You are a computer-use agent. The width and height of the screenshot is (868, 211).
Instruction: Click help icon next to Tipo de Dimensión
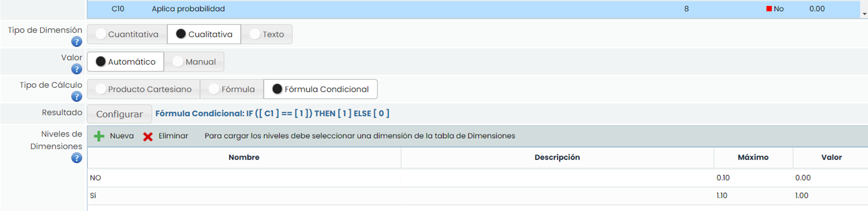point(77,41)
